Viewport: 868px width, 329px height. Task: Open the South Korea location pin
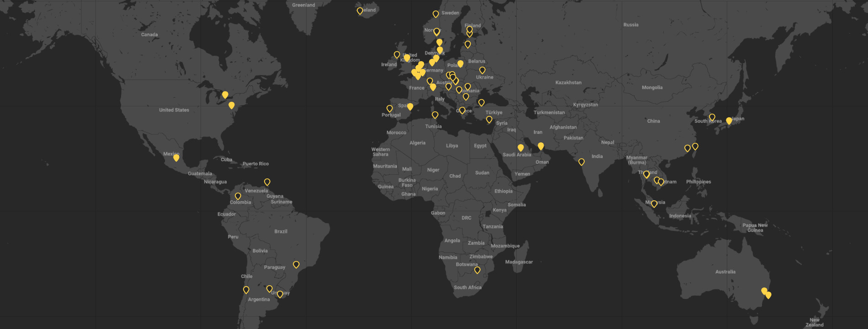(712, 117)
